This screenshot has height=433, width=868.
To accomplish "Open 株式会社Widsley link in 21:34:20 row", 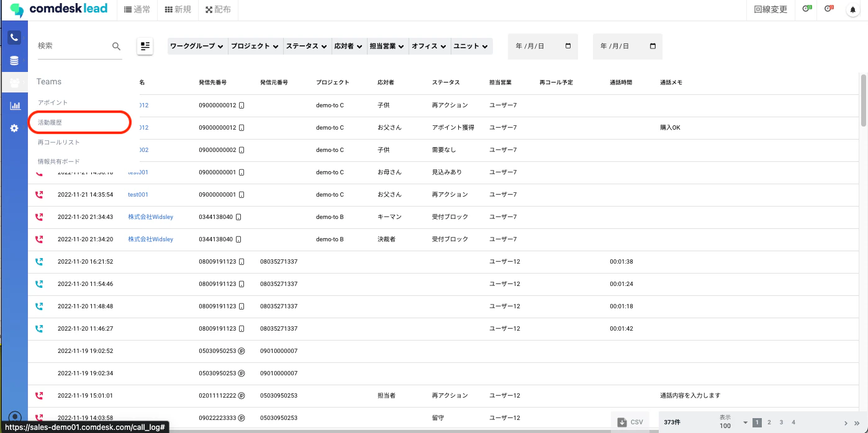I will (151, 239).
